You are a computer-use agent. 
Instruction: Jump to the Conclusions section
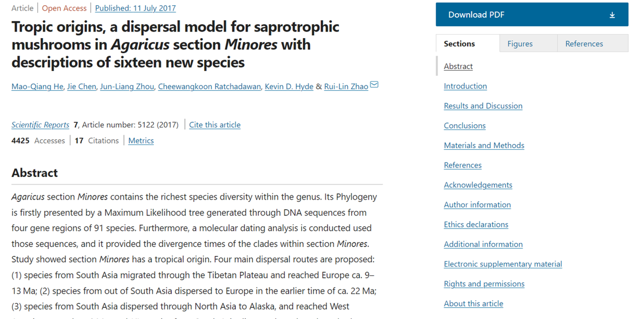[465, 126]
